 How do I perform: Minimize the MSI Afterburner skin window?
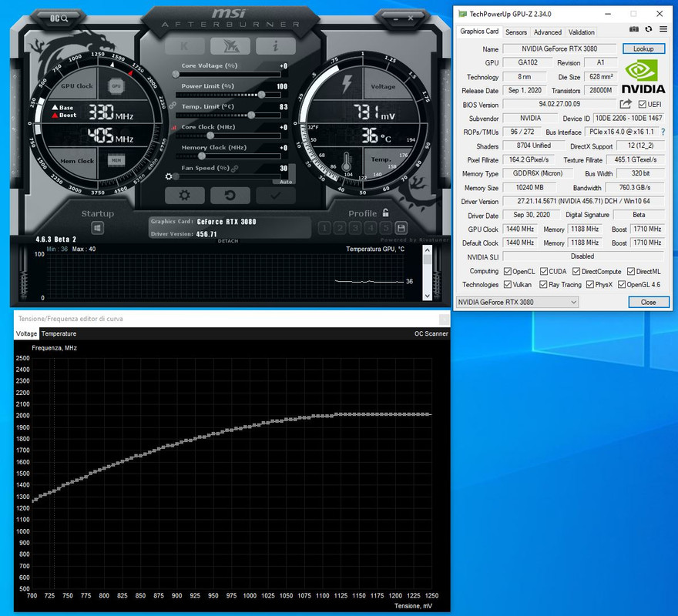coord(396,18)
